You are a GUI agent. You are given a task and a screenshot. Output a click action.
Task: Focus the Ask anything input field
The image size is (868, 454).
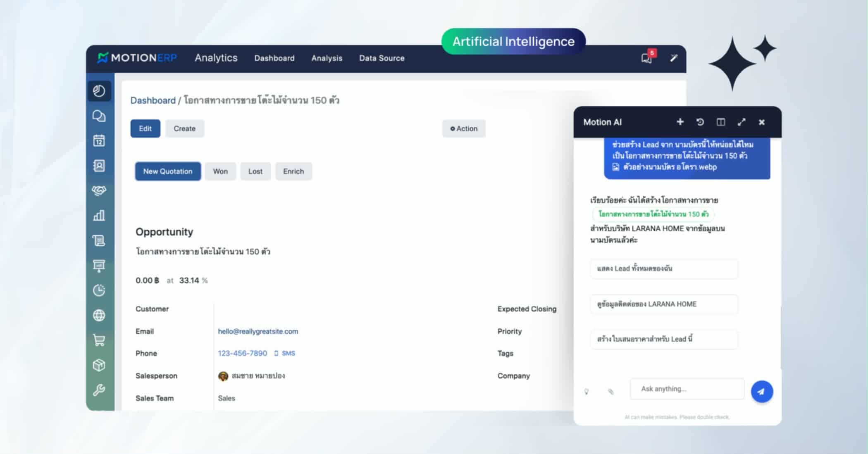pyautogui.click(x=687, y=389)
